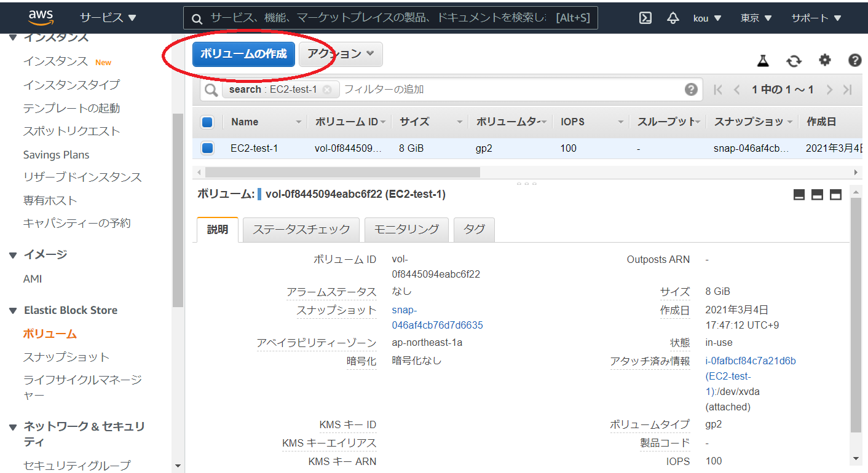
Task: Open テンプレートの起動 in the sidebar
Action: [x=71, y=108]
